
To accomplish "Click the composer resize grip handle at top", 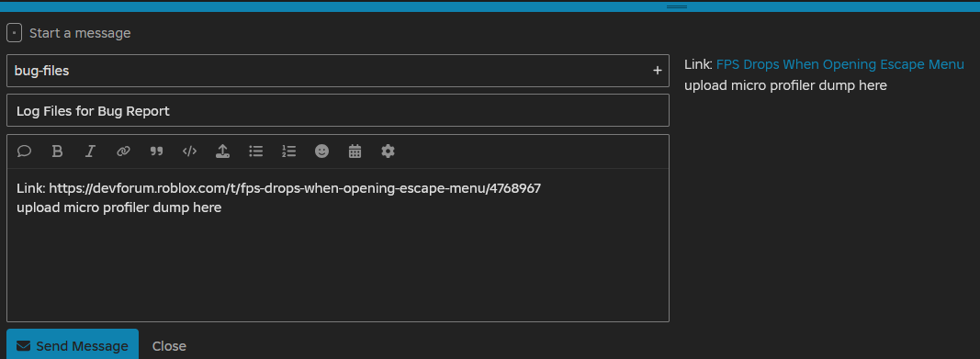I will point(677,6).
